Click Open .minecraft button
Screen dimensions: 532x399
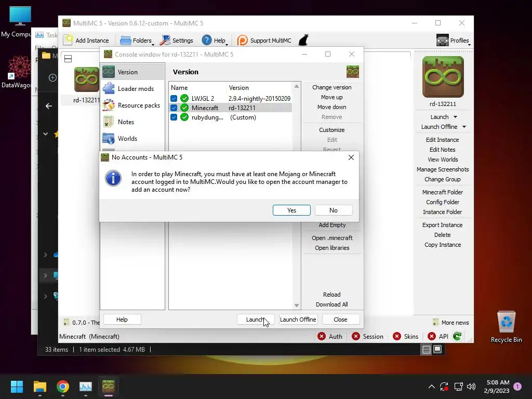pos(332,238)
